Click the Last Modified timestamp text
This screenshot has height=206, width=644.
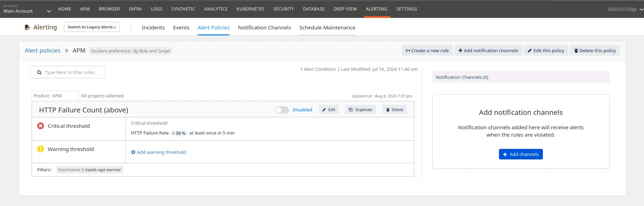click(x=379, y=69)
